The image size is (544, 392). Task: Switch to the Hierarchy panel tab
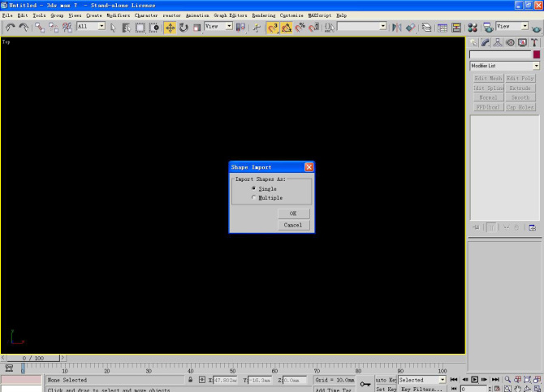pos(498,43)
